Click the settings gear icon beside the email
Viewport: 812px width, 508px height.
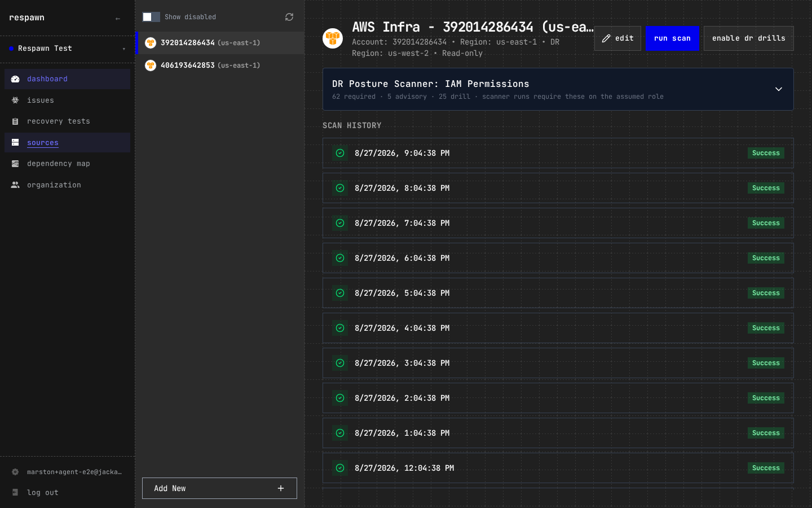click(x=15, y=472)
